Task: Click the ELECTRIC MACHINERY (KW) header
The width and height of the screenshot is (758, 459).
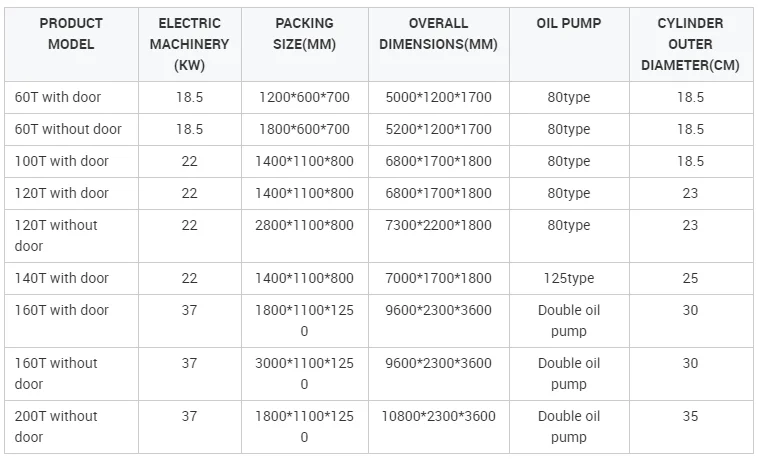Action: pos(190,44)
